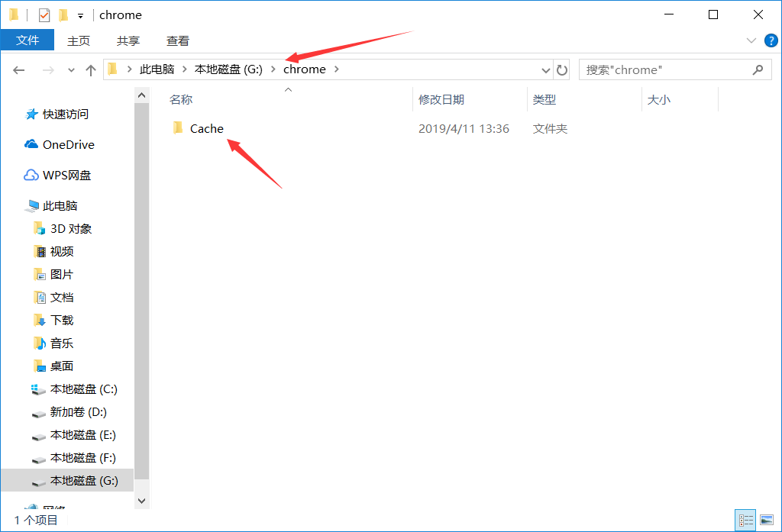Click 本地磁盘 (G:) in the address bar

point(228,69)
